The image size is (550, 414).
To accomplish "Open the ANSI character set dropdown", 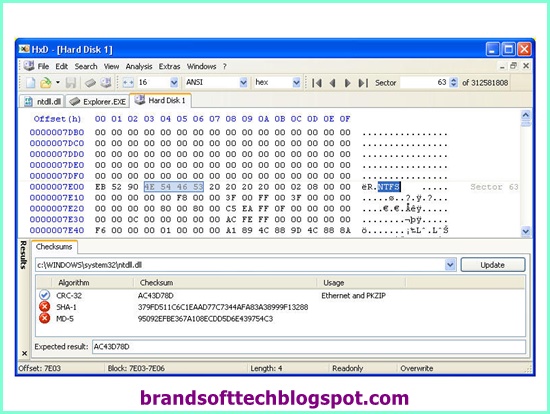I will (x=243, y=82).
